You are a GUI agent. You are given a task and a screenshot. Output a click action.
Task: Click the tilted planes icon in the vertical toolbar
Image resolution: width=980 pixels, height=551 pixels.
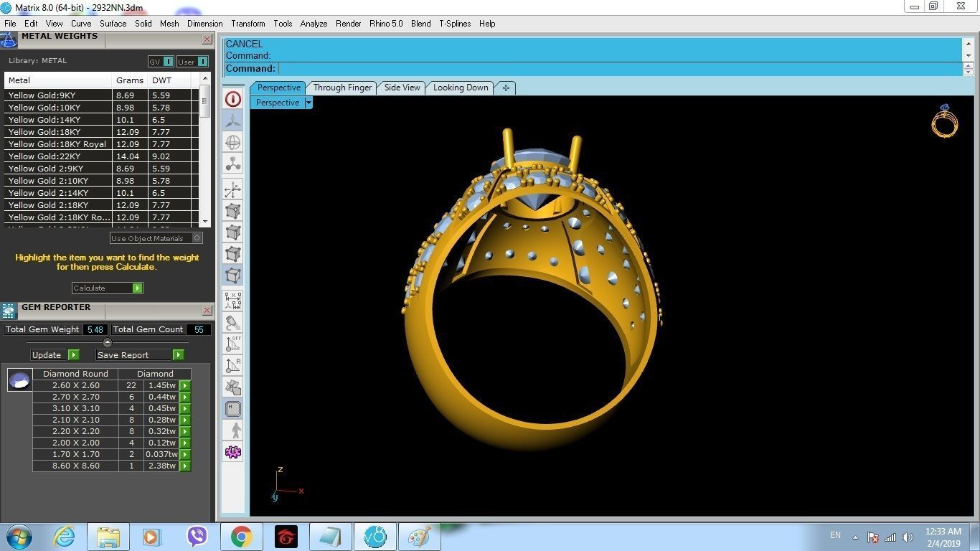[x=233, y=387]
